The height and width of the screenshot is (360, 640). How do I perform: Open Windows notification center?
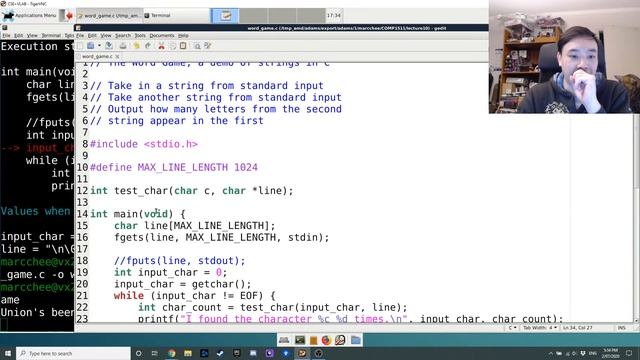click(x=629, y=353)
